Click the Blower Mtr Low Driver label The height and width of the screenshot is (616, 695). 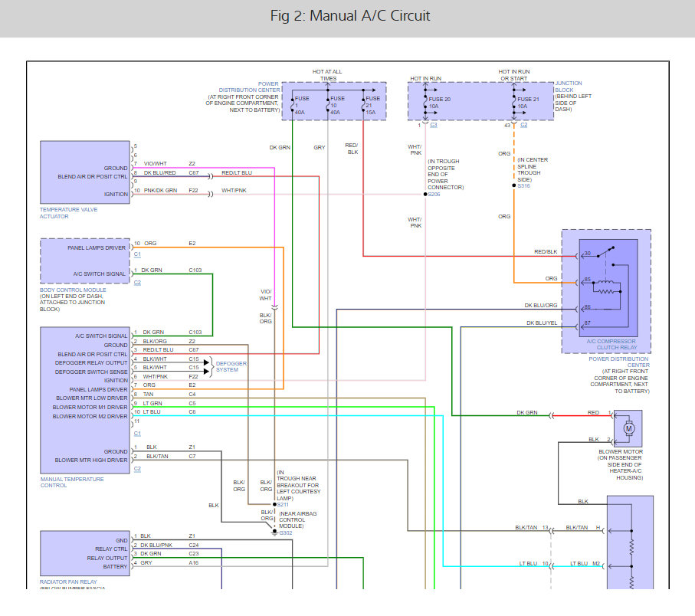click(92, 398)
